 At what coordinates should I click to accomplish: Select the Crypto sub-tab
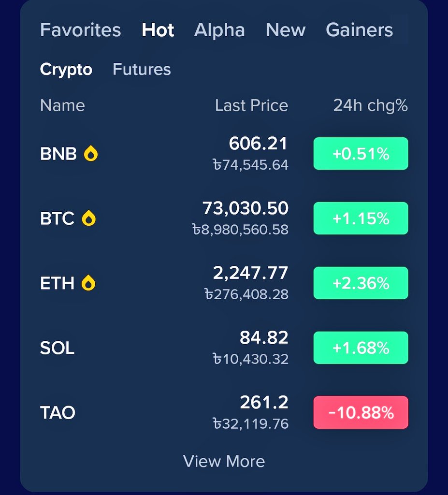click(66, 70)
